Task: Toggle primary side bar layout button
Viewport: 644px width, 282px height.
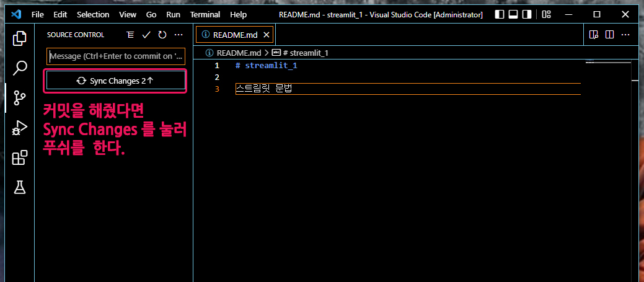Action: click(500, 14)
